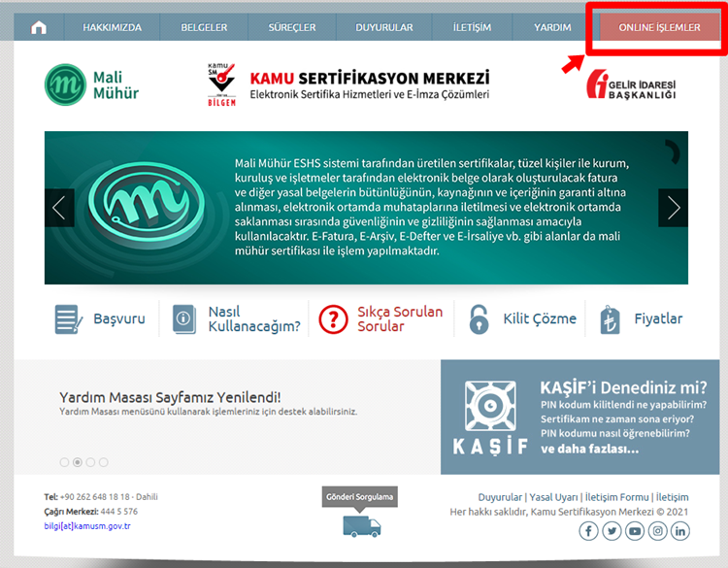
Task: Click the Fiyatlar price tag icon
Action: 610,319
